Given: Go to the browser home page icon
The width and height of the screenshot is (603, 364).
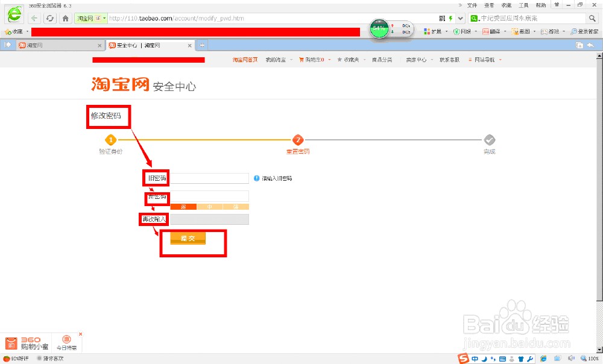Looking at the screenshot, I should tap(65, 18).
